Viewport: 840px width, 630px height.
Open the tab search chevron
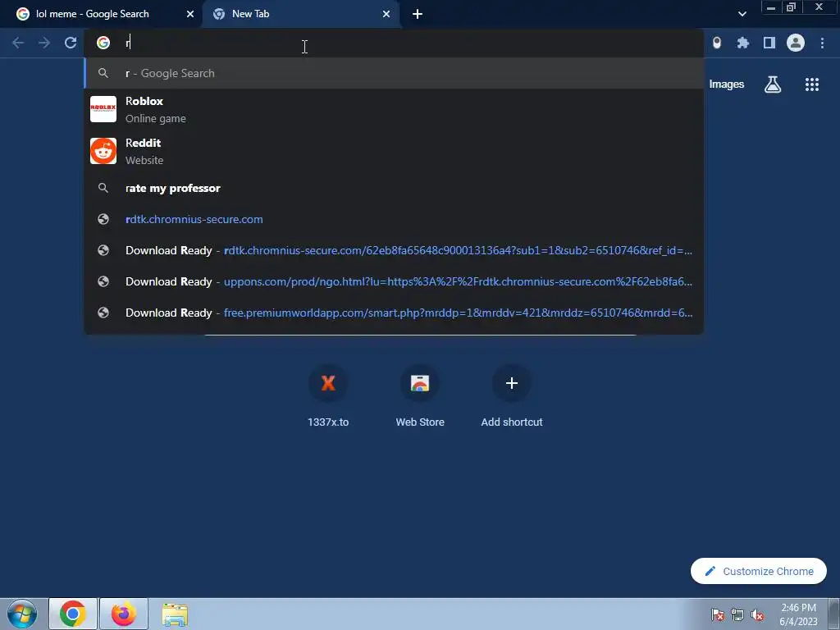pos(742,14)
